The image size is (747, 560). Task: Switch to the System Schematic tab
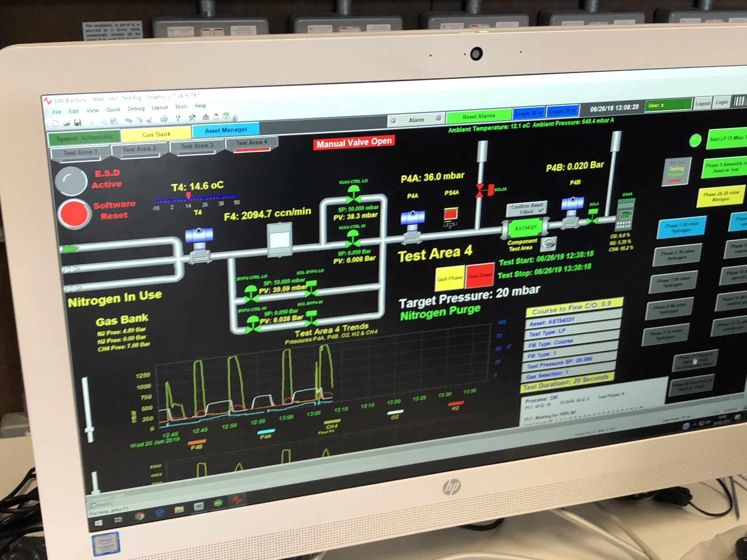[84, 138]
